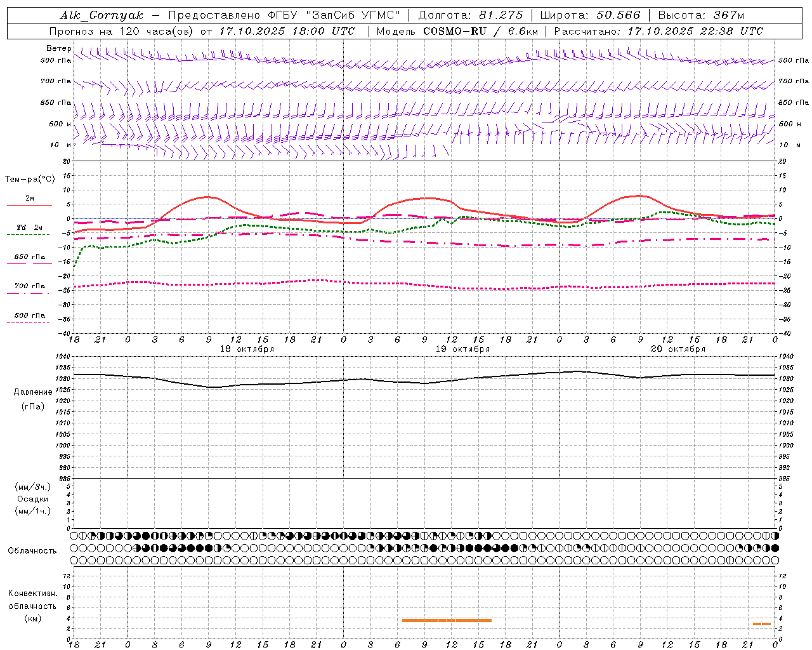This screenshot has width=812, height=650.
Task: Click the '-40' value on left temperature axis
Action: (65, 333)
